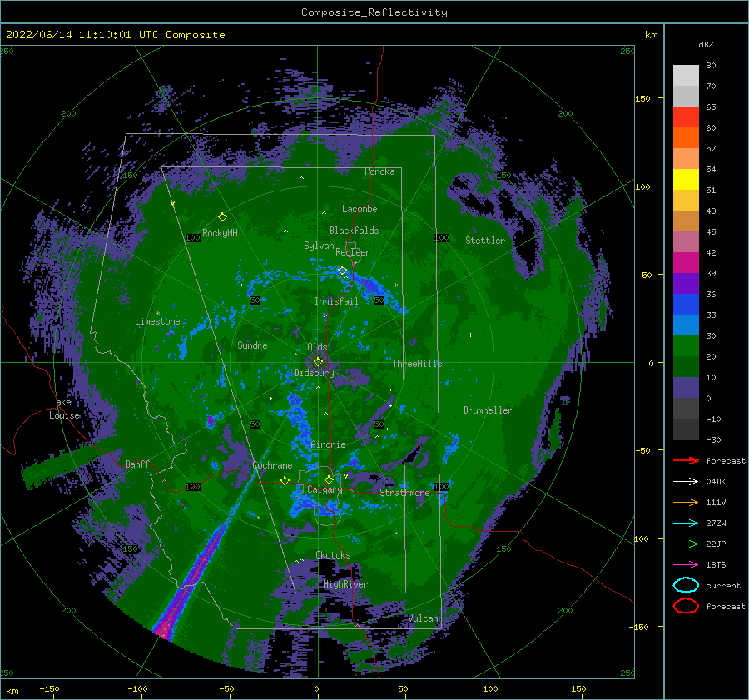Viewport: 749px width, 700px height.
Task: Click the RockyMH label
Action: (220, 233)
